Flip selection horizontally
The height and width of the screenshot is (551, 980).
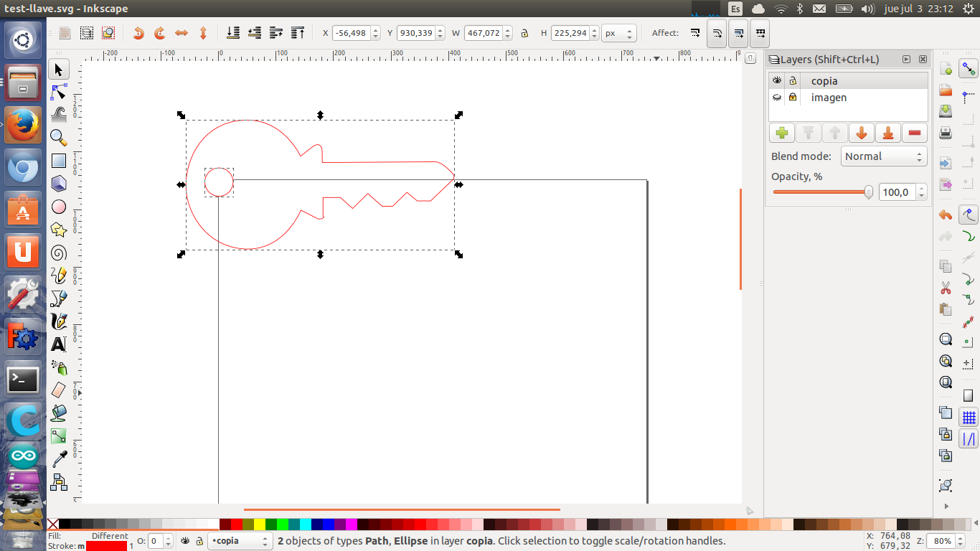tap(182, 33)
